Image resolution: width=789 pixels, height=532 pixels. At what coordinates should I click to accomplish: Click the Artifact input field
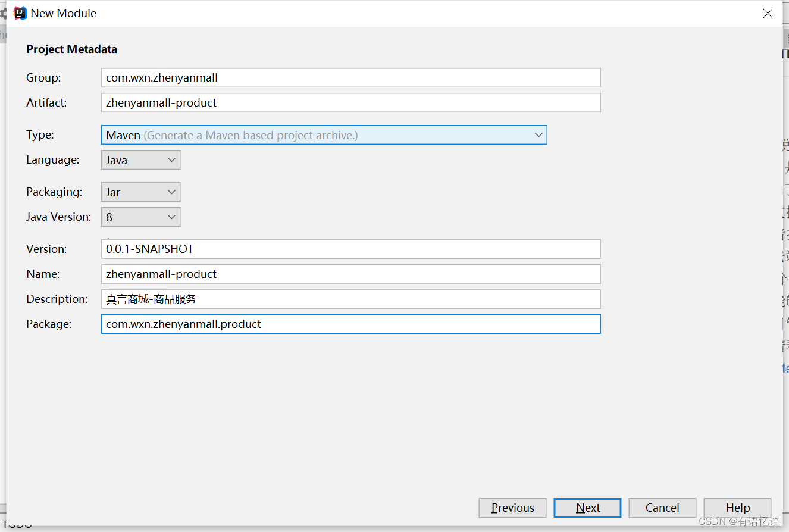(350, 103)
